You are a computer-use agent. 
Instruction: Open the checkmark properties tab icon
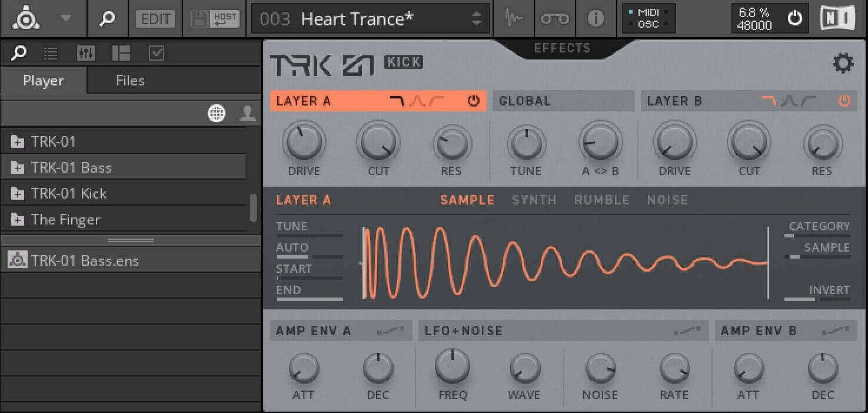pos(157,54)
